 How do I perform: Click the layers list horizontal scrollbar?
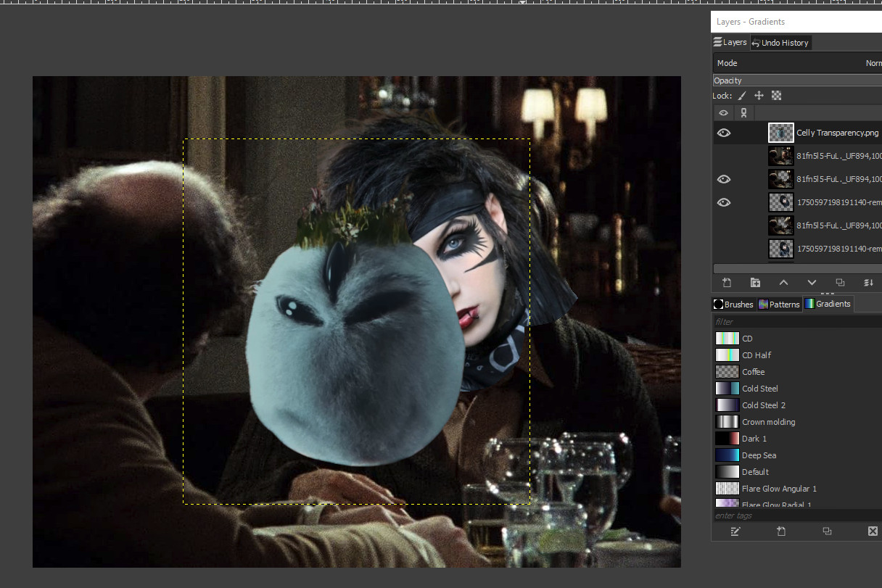797,268
